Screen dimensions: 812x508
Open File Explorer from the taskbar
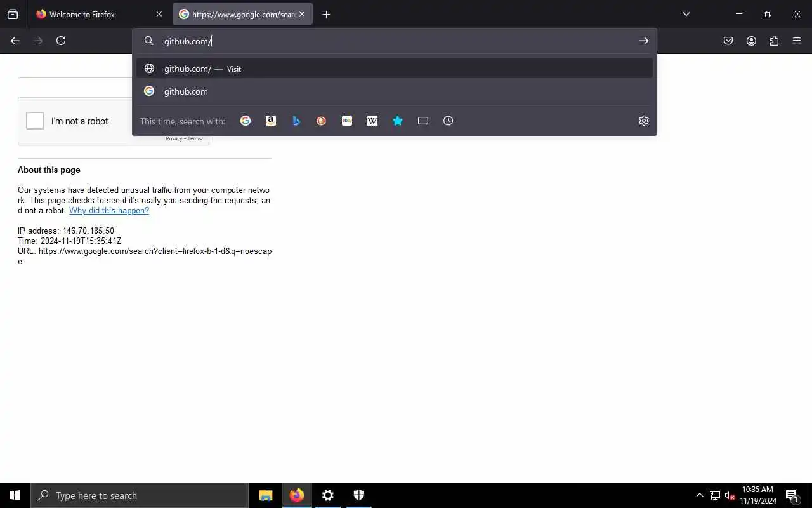click(266, 495)
